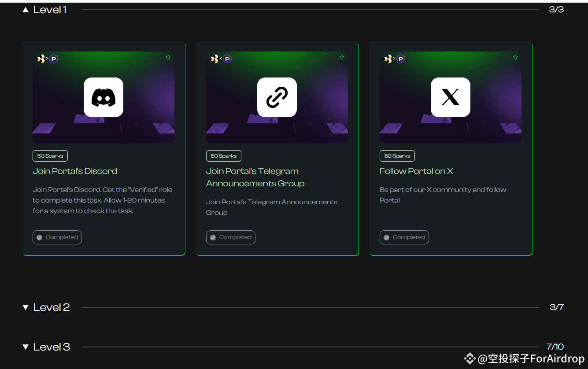This screenshot has width=588, height=369.
Task: Click 50 Sparks badge on Telegram card
Action: pos(224,156)
